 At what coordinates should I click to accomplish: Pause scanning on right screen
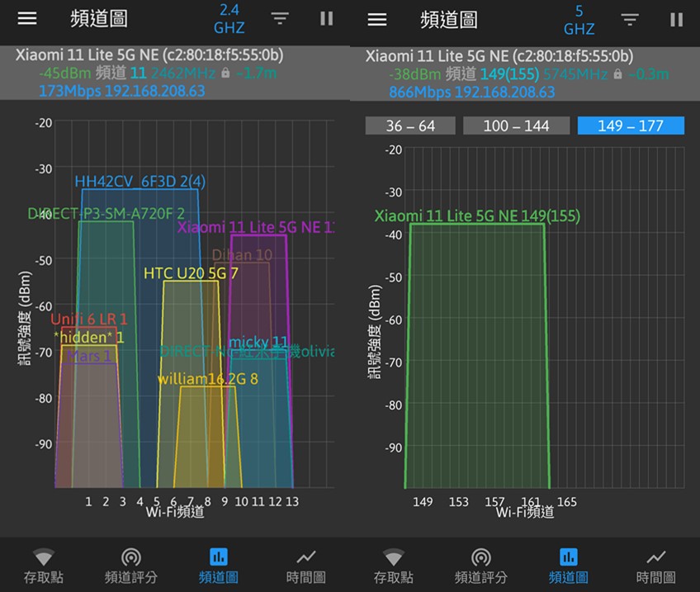(x=677, y=19)
